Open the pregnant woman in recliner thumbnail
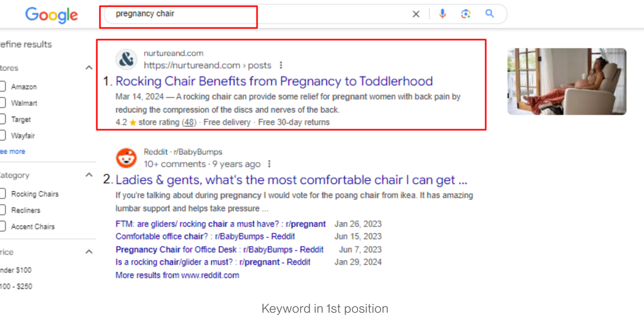This screenshot has height=329, width=644. 567,82
